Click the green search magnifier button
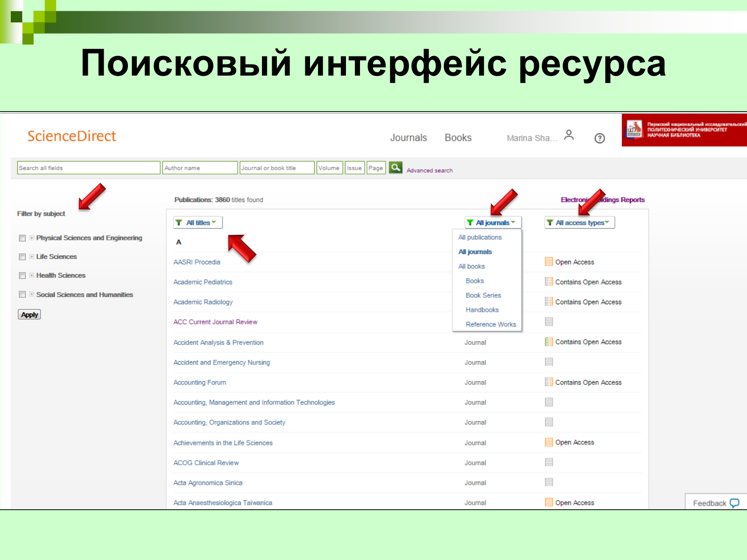This screenshot has height=560, width=747. [x=395, y=167]
